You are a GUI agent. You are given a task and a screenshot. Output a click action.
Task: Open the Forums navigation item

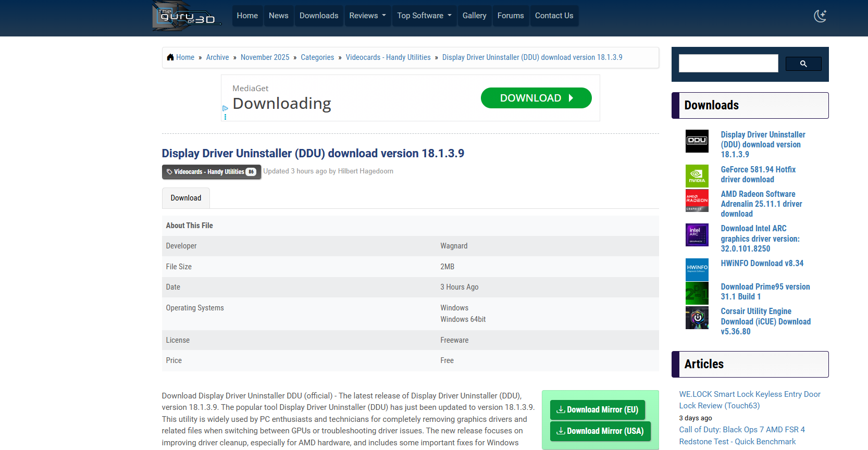(511, 16)
